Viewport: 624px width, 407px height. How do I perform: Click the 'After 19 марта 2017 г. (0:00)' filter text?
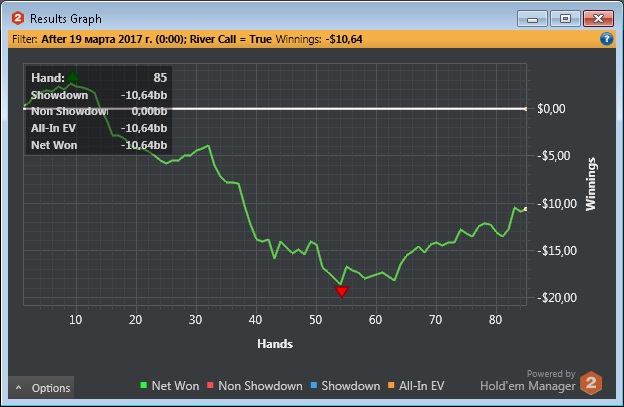[114, 39]
